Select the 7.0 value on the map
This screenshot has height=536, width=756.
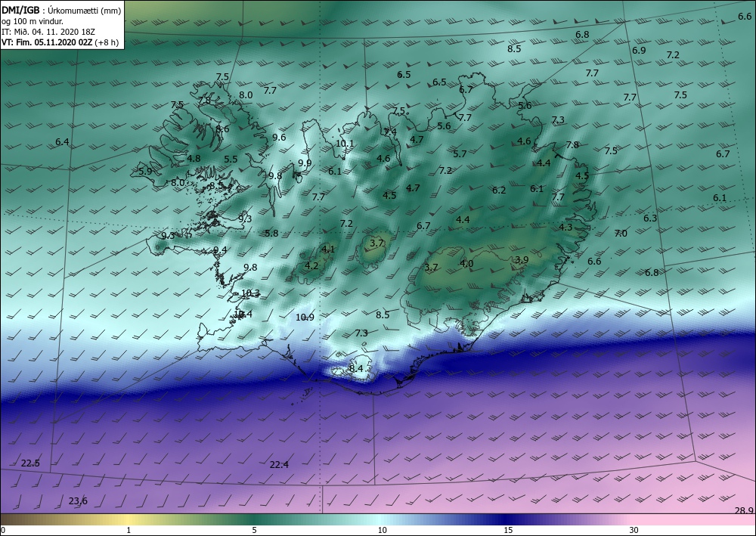coord(621,234)
